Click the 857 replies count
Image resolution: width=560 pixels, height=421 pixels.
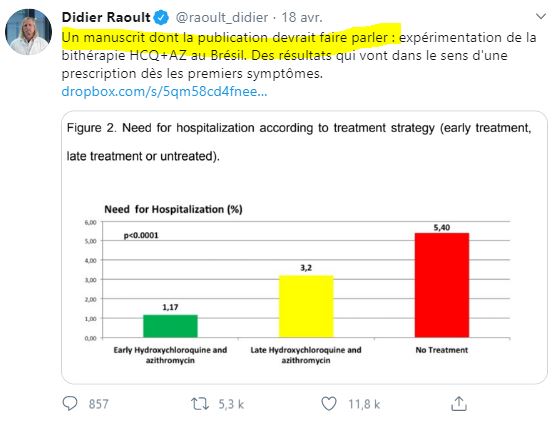[98, 404]
